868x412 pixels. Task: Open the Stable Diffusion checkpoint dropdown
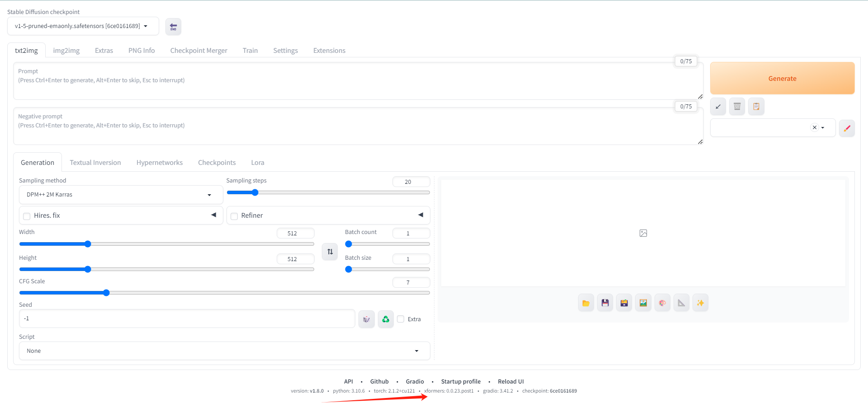pyautogui.click(x=83, y=26)
